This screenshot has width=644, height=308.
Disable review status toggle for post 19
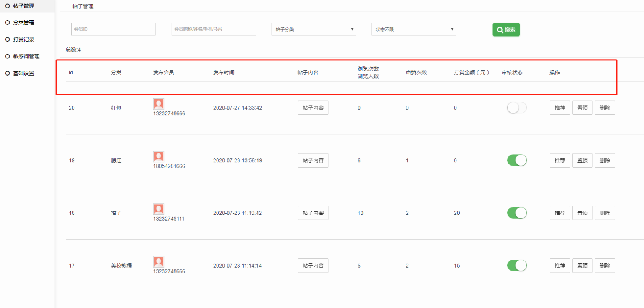516,160
